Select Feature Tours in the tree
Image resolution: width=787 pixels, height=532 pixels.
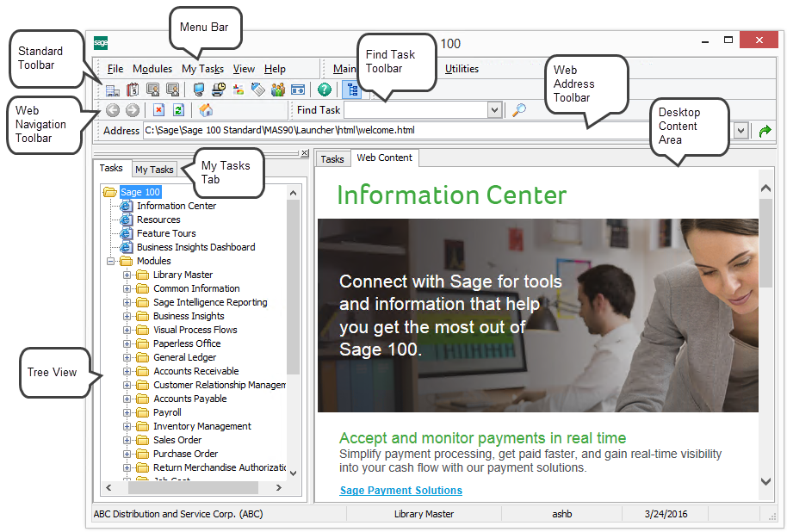tap(165, 233)
